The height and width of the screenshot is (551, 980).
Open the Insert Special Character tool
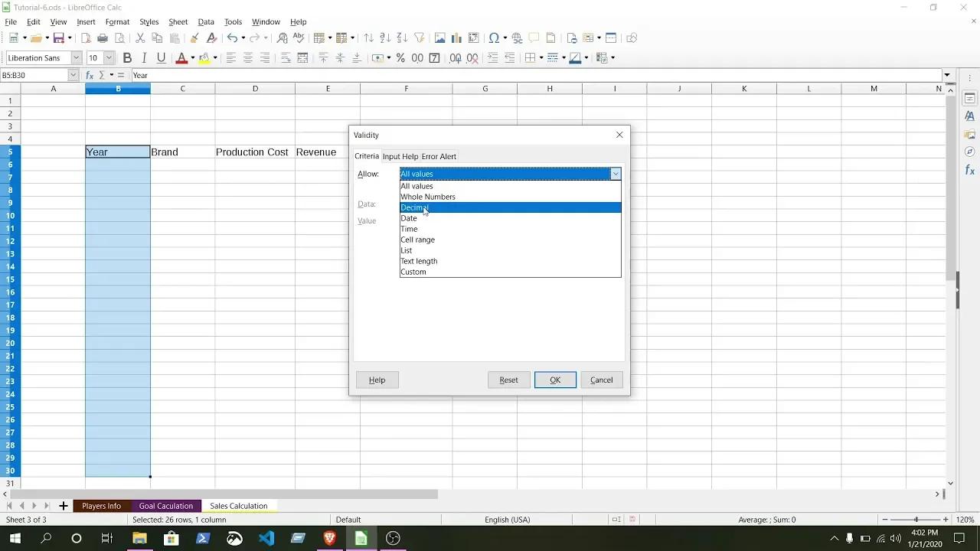coord(493,37)
